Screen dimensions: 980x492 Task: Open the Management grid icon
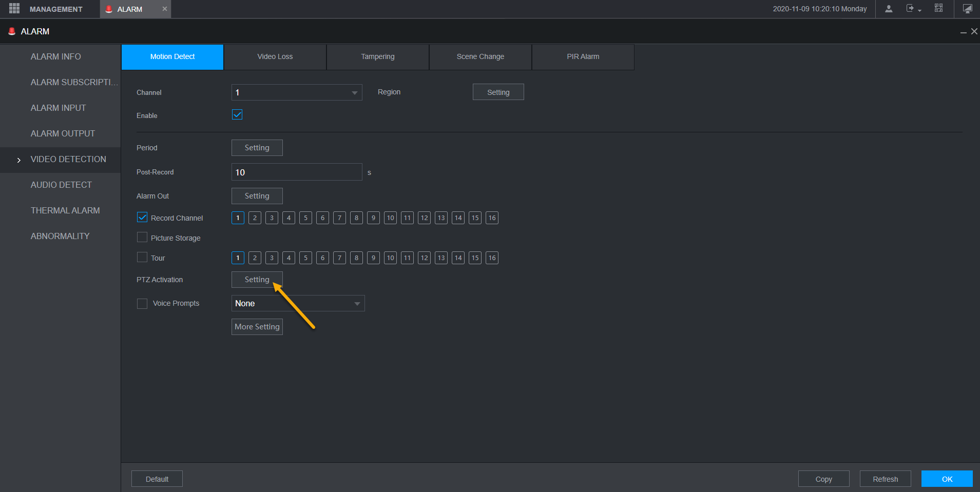tap(14, 9)
